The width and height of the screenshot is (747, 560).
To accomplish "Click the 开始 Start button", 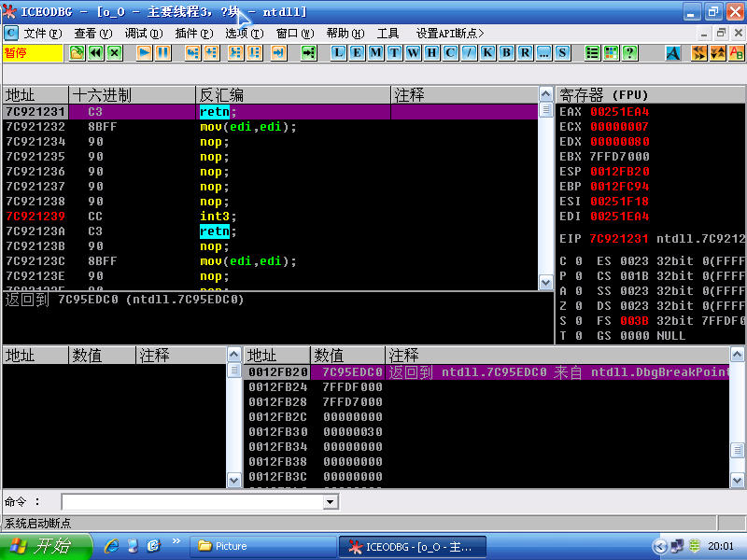I will [x=46, y=546].
